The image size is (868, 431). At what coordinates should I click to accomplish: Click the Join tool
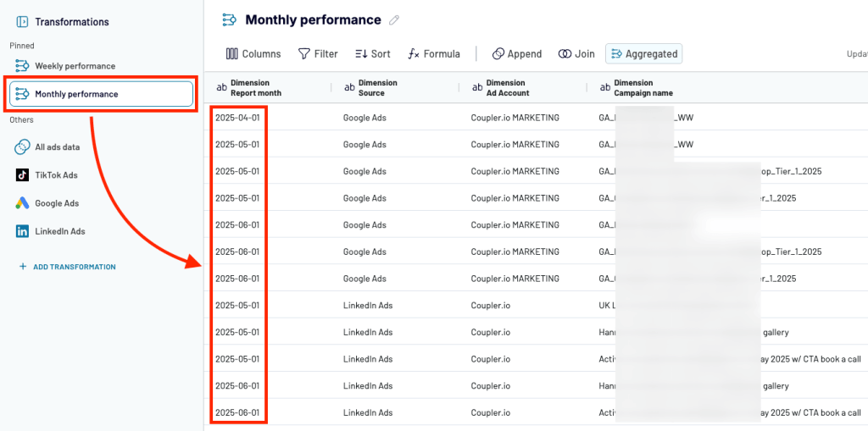pyautogui.click(x=576, y=53)
